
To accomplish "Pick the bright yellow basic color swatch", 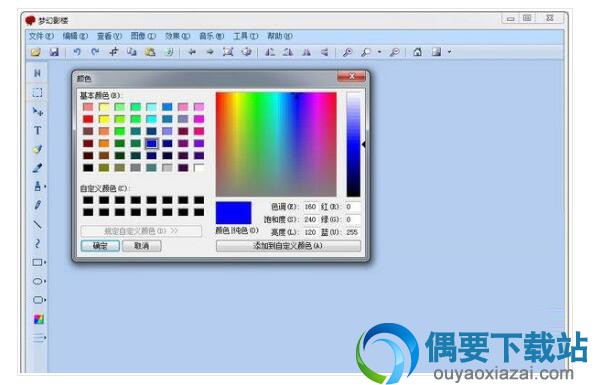I will coord(104,119).
